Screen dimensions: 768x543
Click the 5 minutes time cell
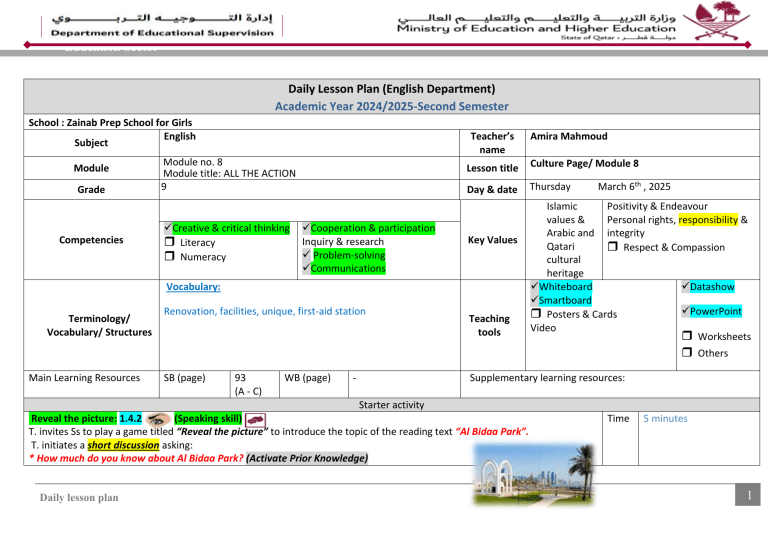point(664,419)
